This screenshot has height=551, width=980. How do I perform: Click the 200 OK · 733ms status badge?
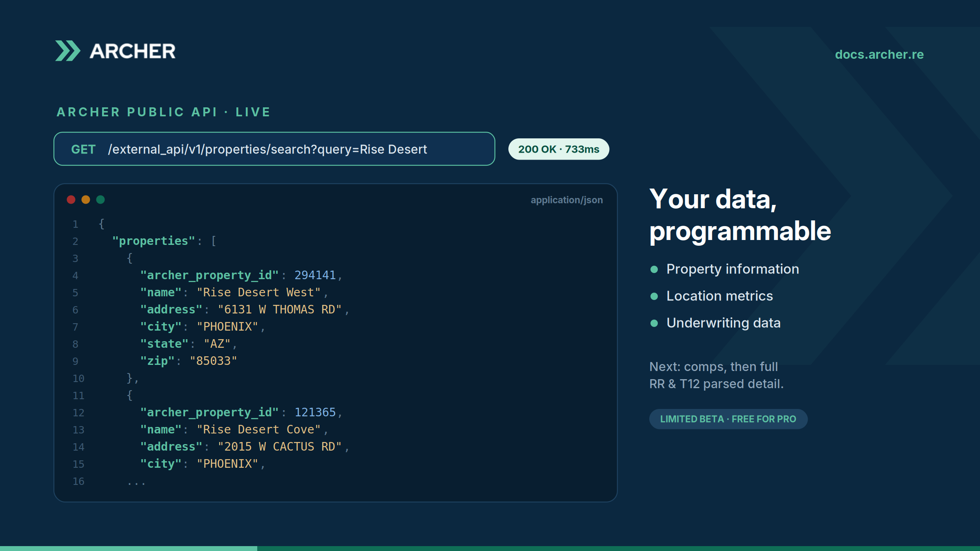(559, 149)
